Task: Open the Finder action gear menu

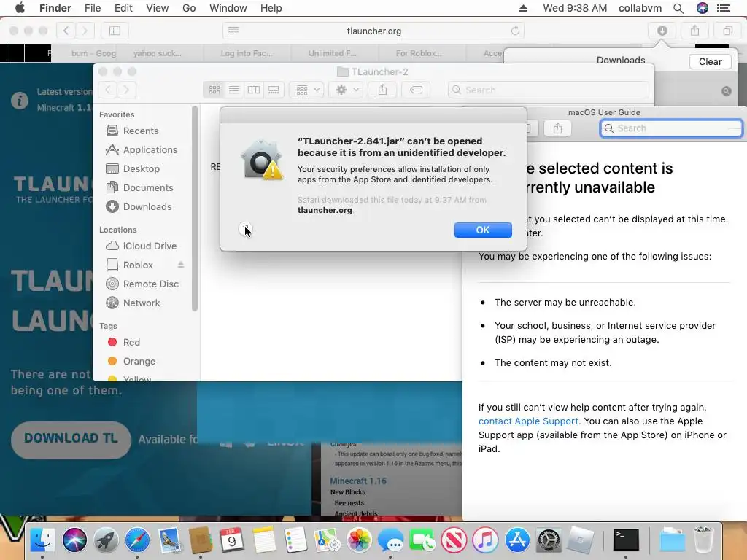Action: coord(347,90)
